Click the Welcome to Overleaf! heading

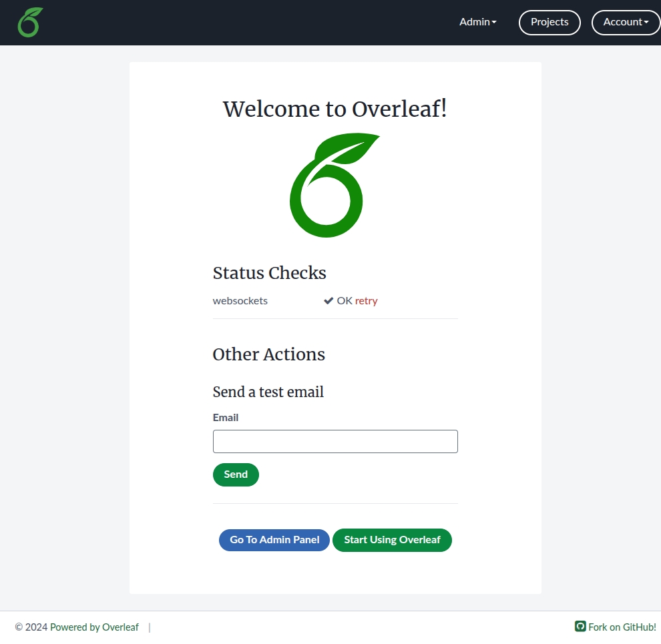click(x=335, y=109)
